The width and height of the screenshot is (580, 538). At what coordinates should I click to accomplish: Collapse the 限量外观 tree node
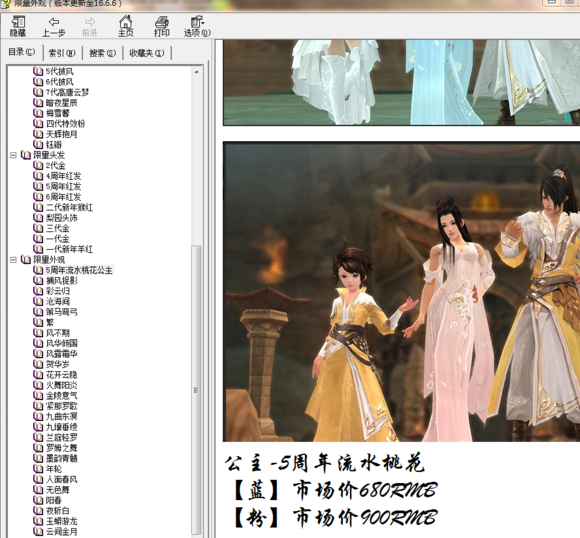[13, 260]
